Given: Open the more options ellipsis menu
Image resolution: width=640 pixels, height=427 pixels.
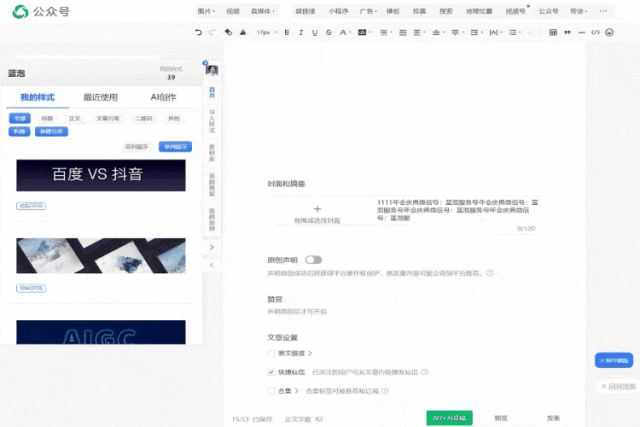Looking at the screenshot, I should pyautogui.click(x=603, y=11).
